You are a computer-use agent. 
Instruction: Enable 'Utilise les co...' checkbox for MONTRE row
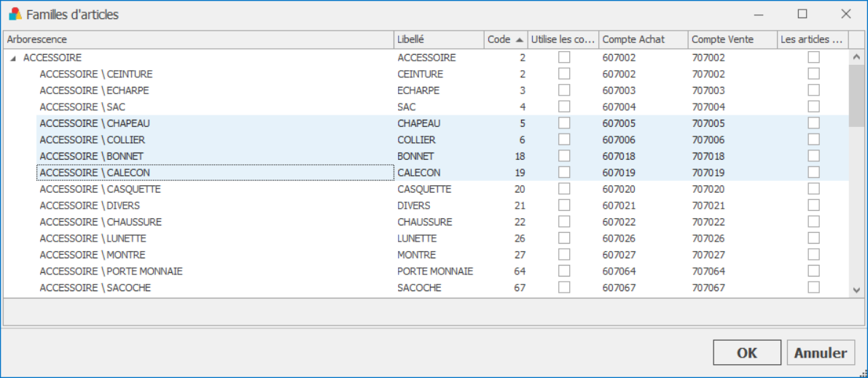point(563,255)
